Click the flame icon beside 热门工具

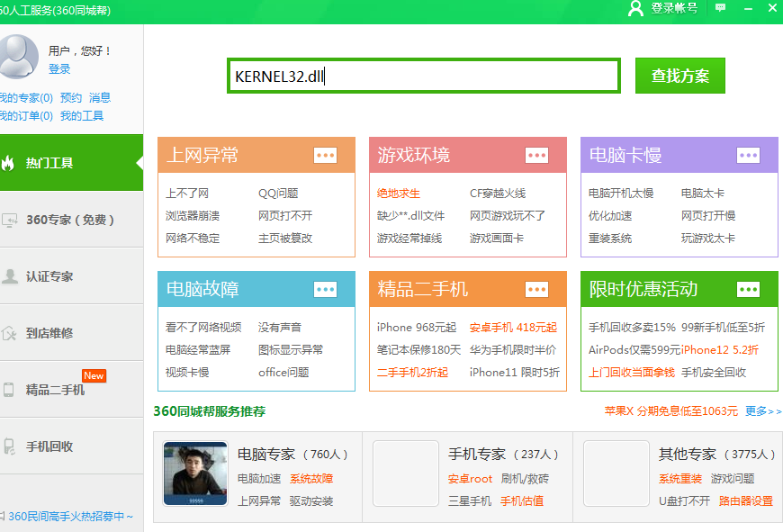pyautogui.click(x=7, y=163)
